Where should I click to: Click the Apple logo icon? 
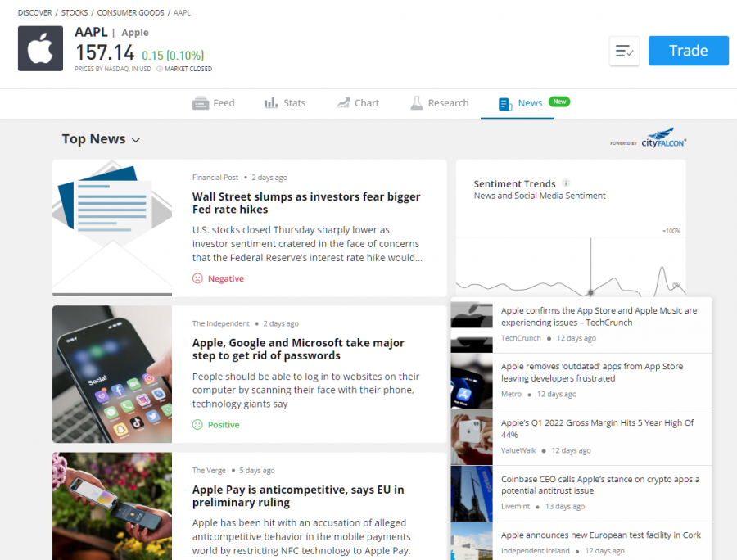40,48
